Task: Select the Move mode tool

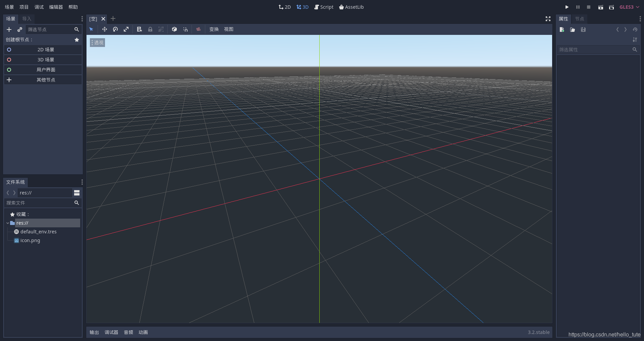Action: point(105,30)
